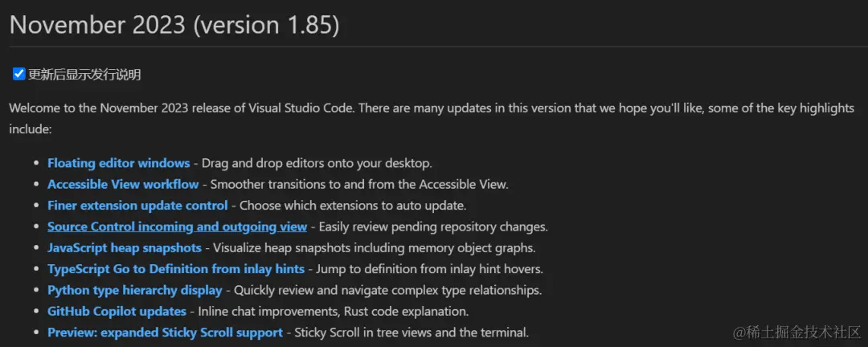Click the text 'Drag and drop editors onto your desktop'
The height and width of the screenshot is (347, 868).
(x=317, y=163)
